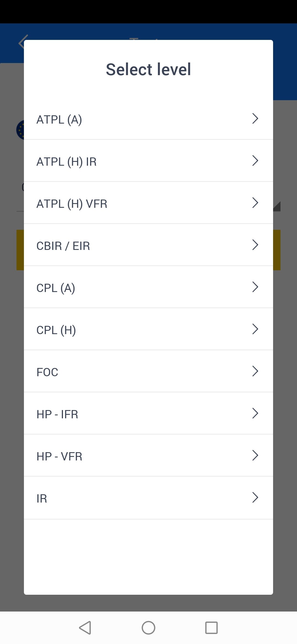Tap the CBIR / EIR label
297x644 pixels.
pyautogui.click(x=63, y=246)
